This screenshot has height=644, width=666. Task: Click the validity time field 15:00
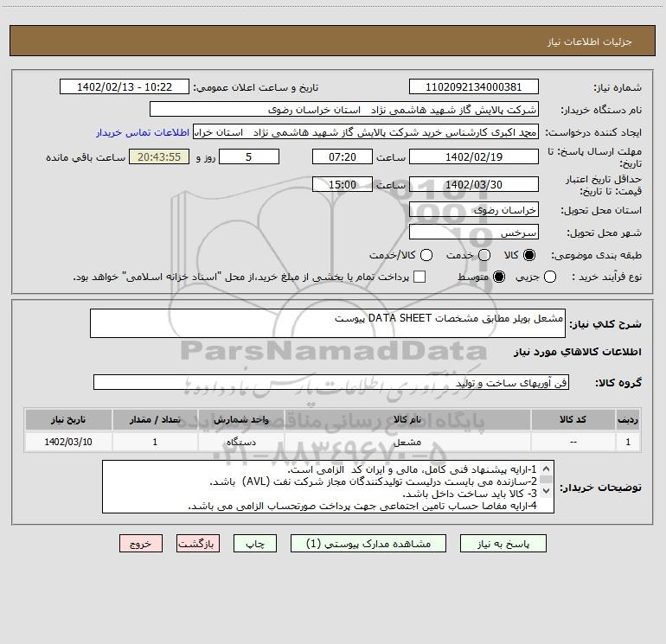click(343, 184)
